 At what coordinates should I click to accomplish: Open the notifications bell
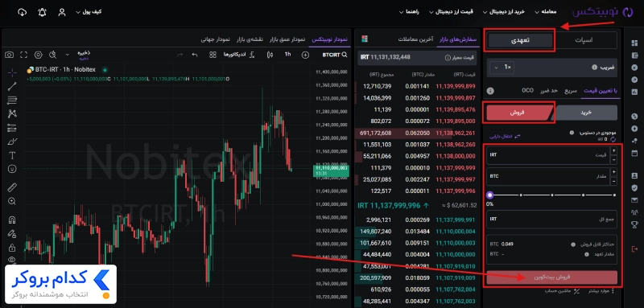[x=42, y=12]
